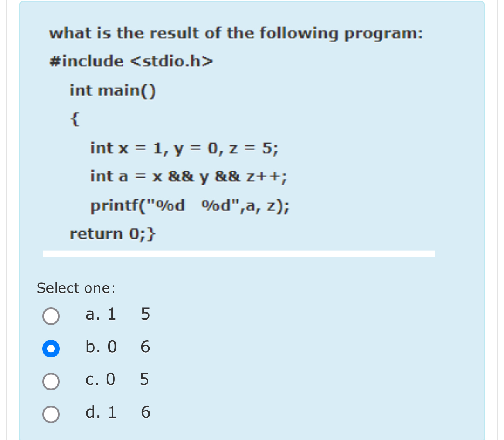Screen dimensions: 504x440
Task: Click the label text for option d
Action: pyautogui.click(x=117, y=412)
